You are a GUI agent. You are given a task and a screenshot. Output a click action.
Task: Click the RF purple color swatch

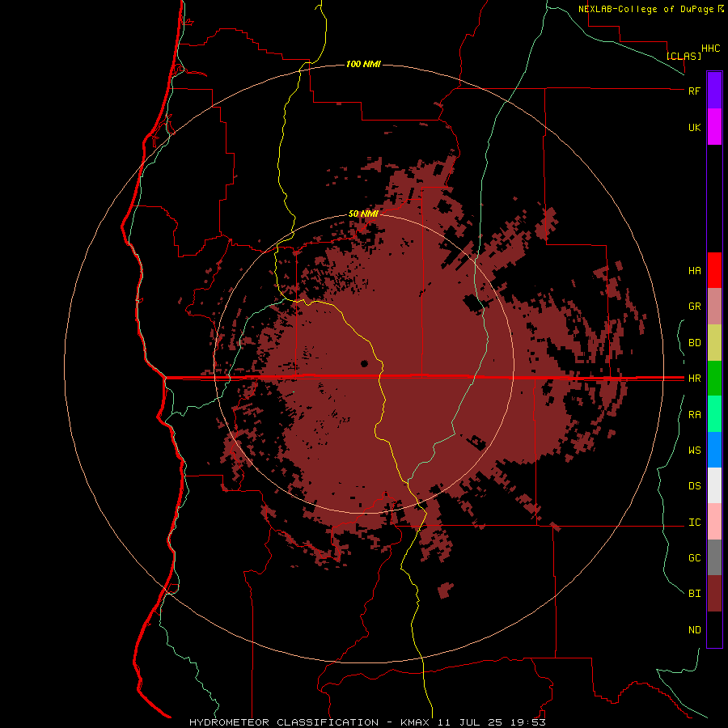click(714, 91)
